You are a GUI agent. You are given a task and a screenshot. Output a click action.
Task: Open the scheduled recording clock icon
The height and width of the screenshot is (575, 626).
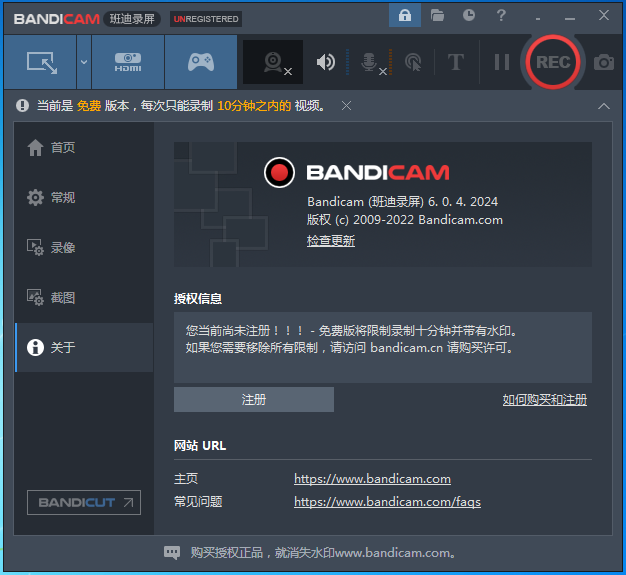point(469,15)
